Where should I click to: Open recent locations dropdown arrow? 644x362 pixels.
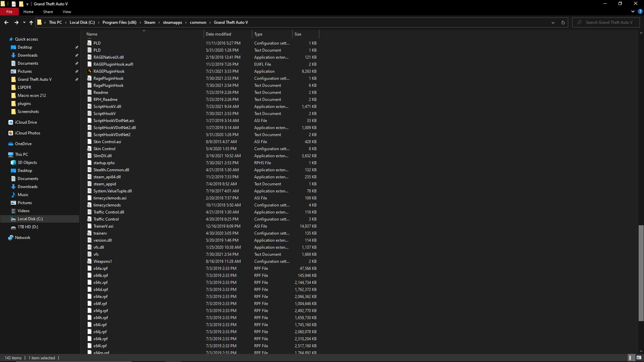click(x=24, y=22)
